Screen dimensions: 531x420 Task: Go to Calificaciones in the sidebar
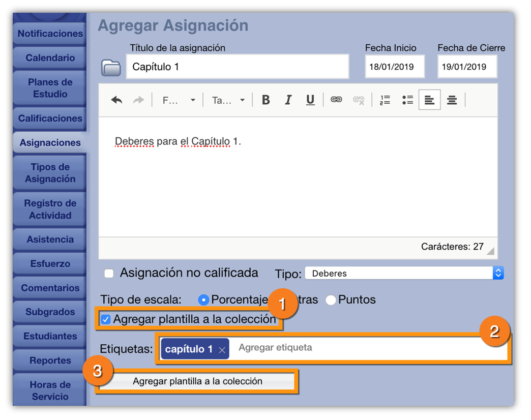(x=50, y=118)
